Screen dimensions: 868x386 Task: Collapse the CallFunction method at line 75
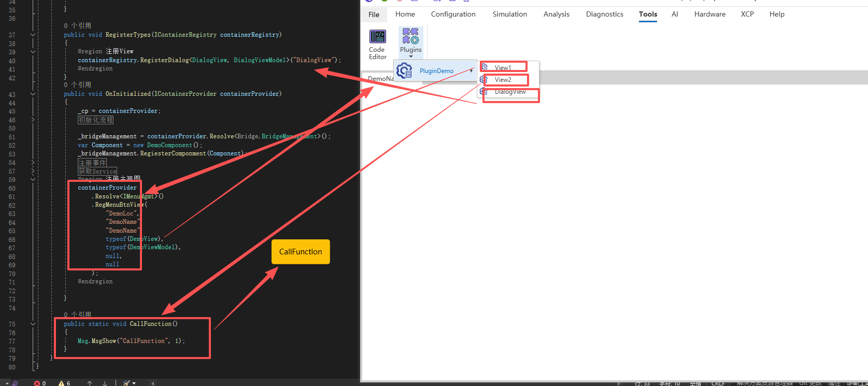coord(33,324)
